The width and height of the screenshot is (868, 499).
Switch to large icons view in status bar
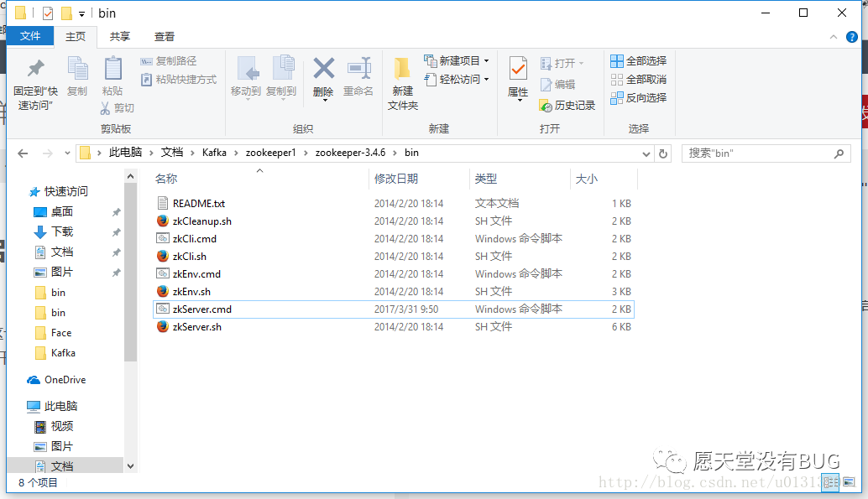pyautogui.click(x=850, y=482)
